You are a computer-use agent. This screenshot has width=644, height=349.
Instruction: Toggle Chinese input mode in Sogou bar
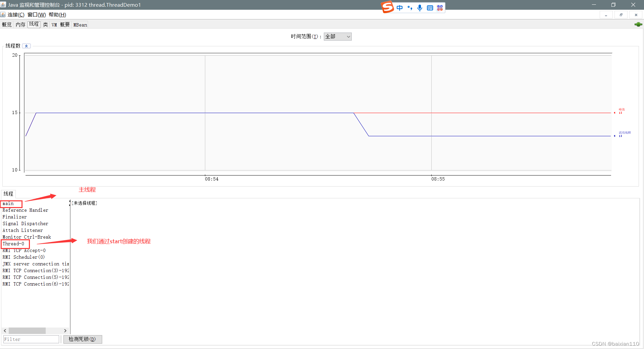(399, 8)
